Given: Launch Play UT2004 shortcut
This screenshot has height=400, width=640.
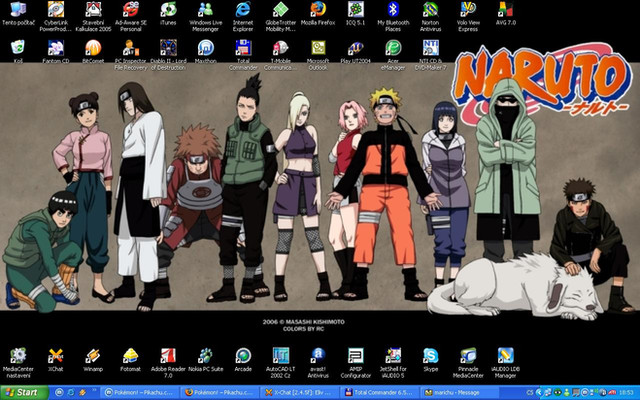Looking at the screenshot, I should 356,51.
